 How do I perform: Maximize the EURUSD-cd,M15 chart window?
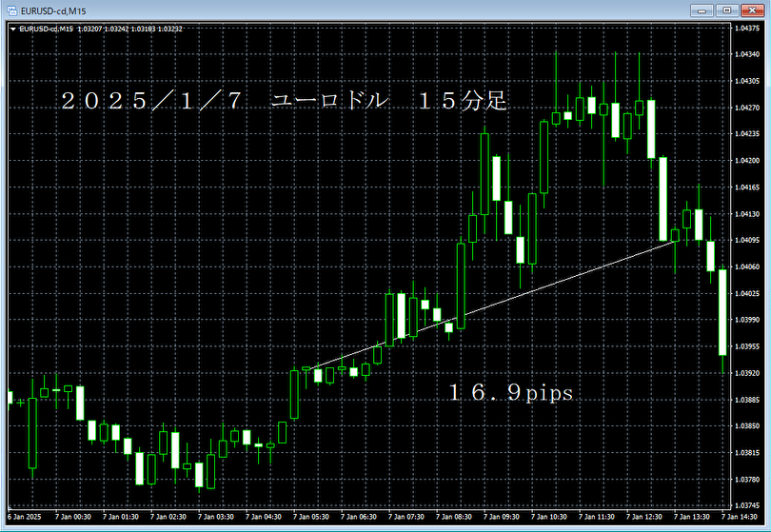coord(727,10)
